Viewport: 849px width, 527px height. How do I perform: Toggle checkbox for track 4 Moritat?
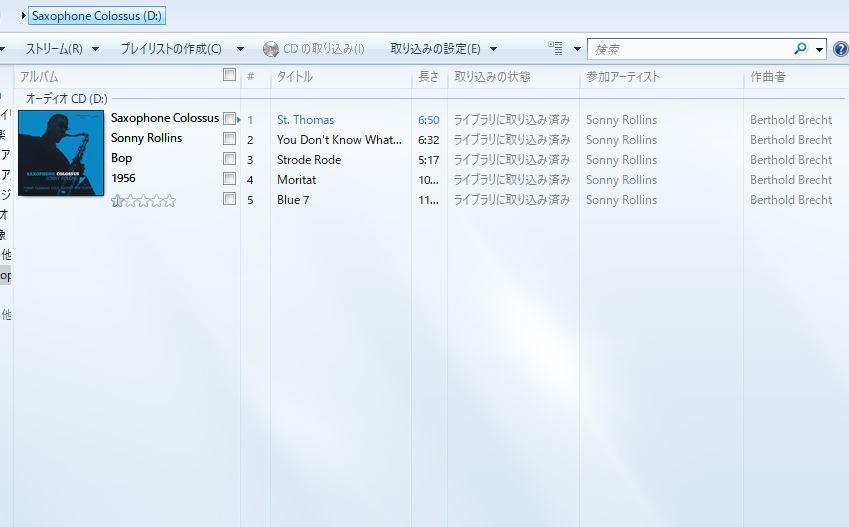230,179
